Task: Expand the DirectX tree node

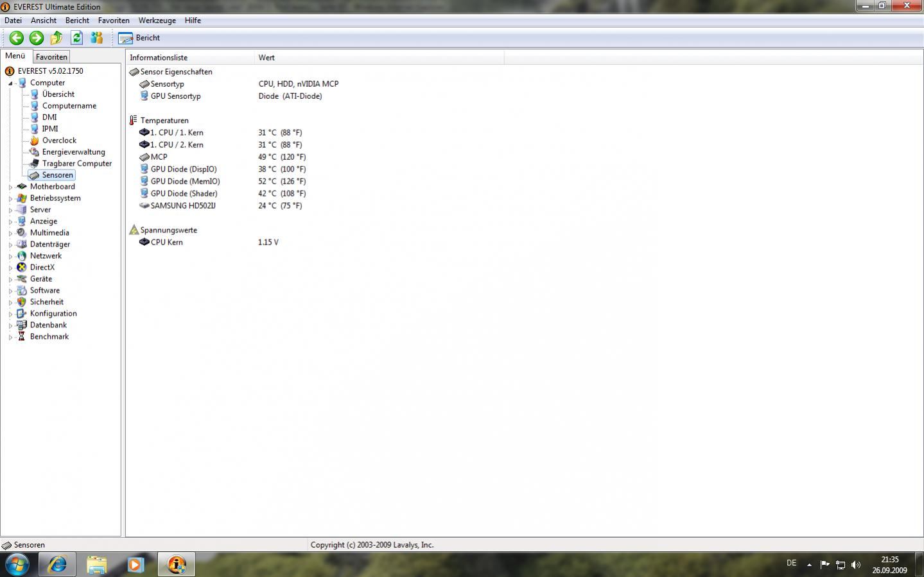Action: click(10, 268)
